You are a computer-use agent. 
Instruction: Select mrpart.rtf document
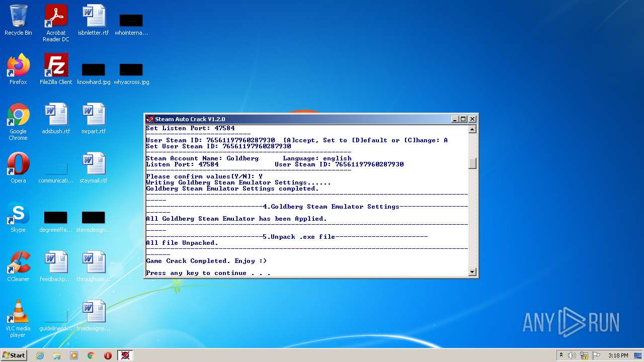coord(94,119)
